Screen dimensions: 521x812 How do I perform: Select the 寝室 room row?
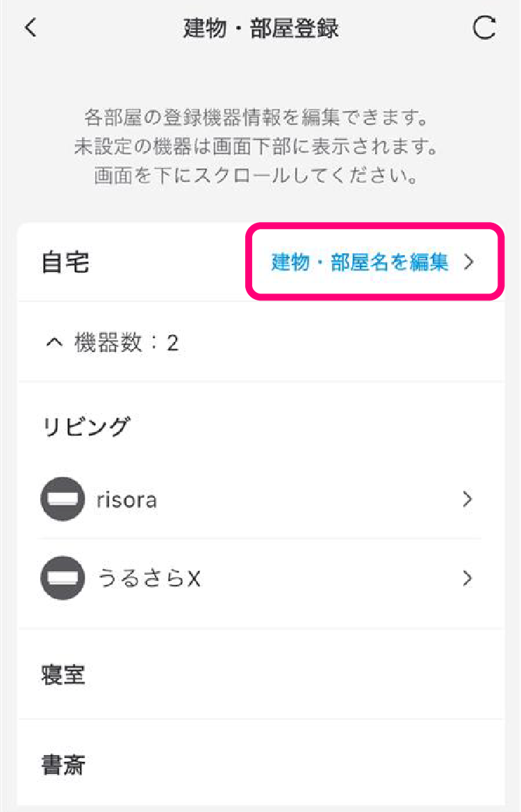coord(64,675)
